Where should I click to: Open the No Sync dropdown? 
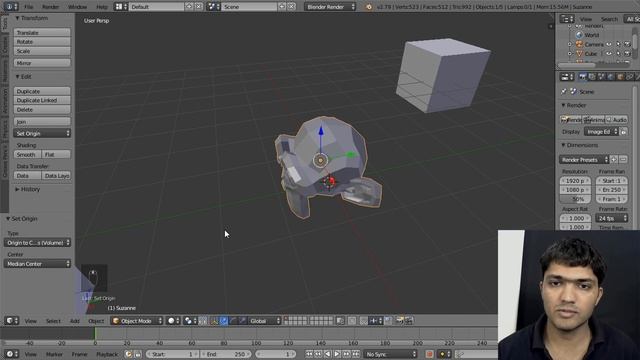coord(391,354)
